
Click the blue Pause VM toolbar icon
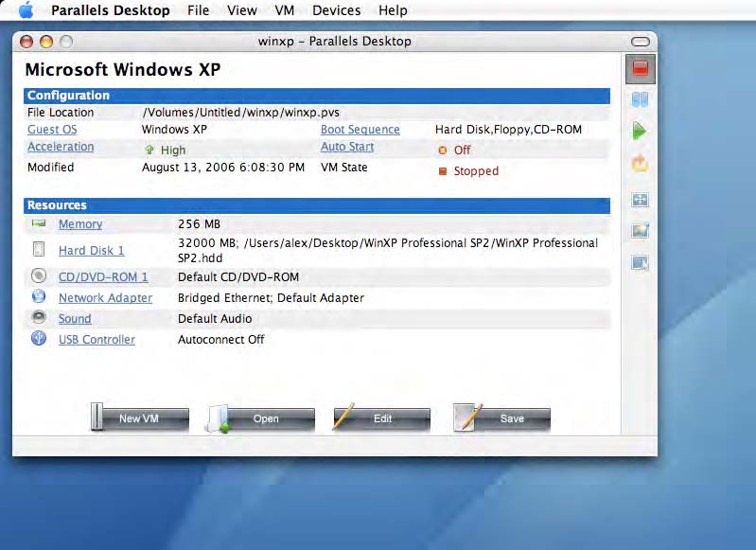(640, 99)
